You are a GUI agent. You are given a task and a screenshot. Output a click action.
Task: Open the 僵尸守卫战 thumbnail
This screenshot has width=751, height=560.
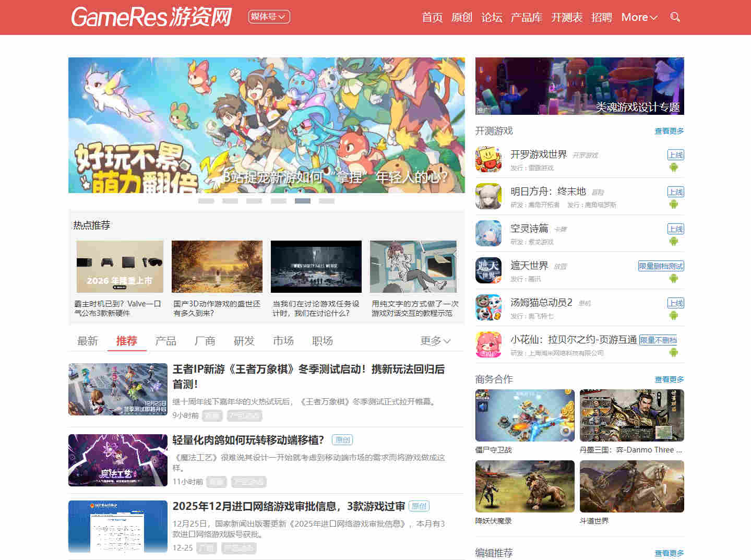(524, 415)
